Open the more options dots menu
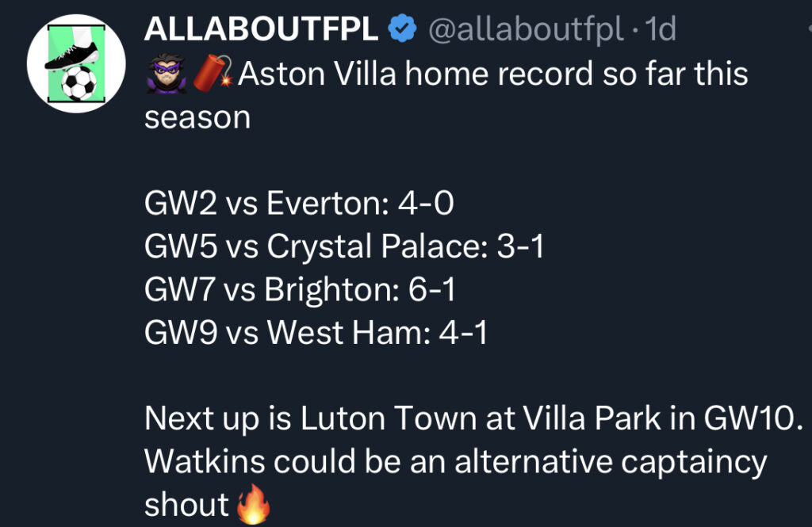The width and height of the screenshot is (812, 527). 808,30
